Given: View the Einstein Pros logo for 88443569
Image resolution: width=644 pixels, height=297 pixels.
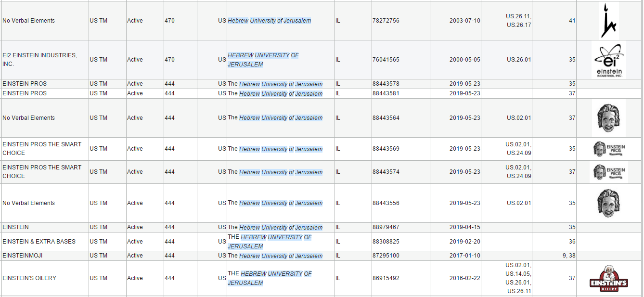Looking at the screenshot, I should tap(609, 149).
